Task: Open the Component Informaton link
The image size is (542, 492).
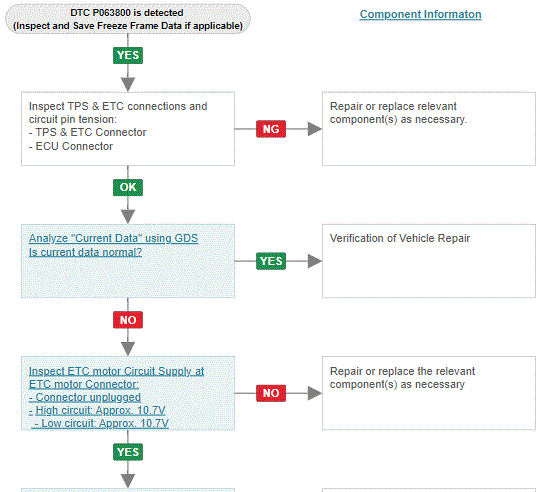Action: pyautogui.click(x=420, y=14)
